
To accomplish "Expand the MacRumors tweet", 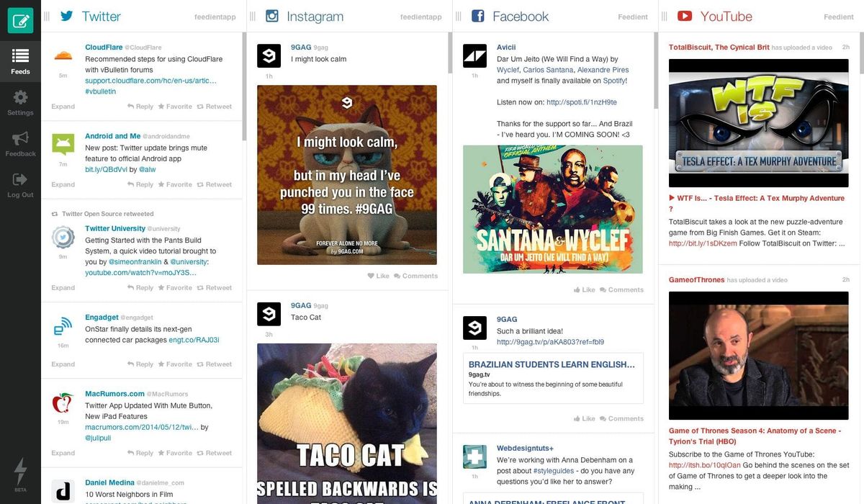I will click(x=63, y=453).
